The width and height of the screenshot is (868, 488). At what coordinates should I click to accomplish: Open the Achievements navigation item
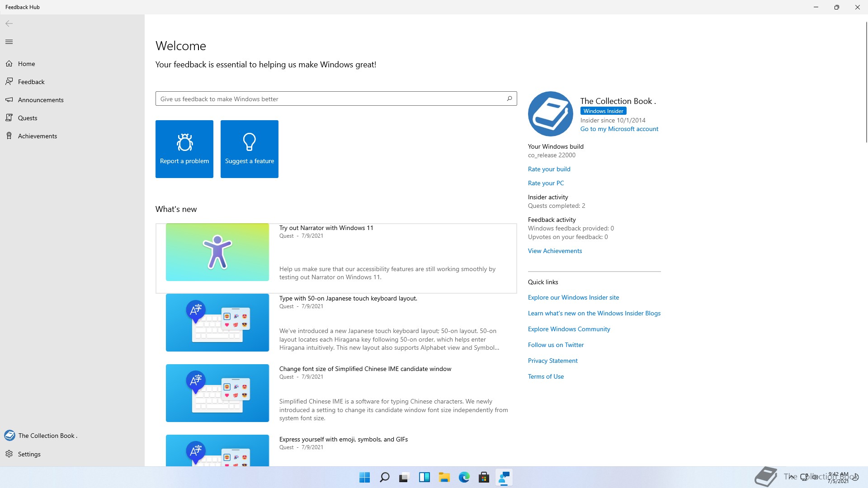point(72,136)
